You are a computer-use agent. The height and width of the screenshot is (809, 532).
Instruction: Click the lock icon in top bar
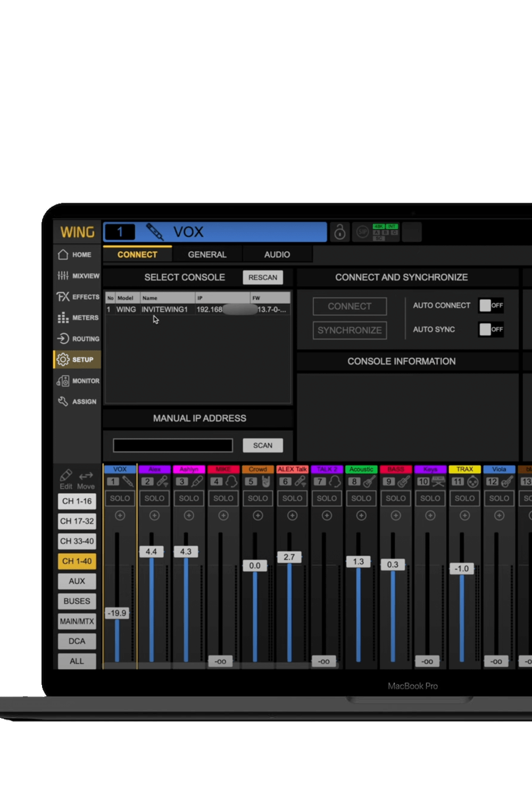[339, 232]
